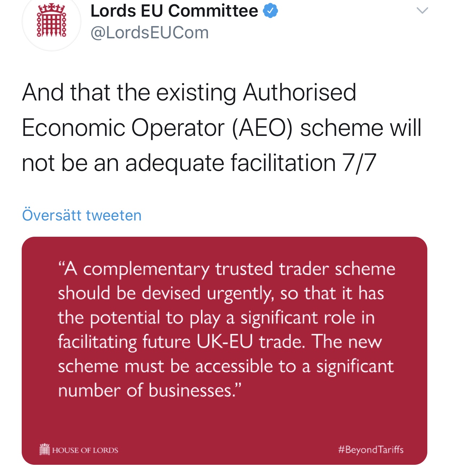Click the word "Authorised" in tweet text
Image resolution: width=449 pixels, height=476 pixels.
(300, 92)
